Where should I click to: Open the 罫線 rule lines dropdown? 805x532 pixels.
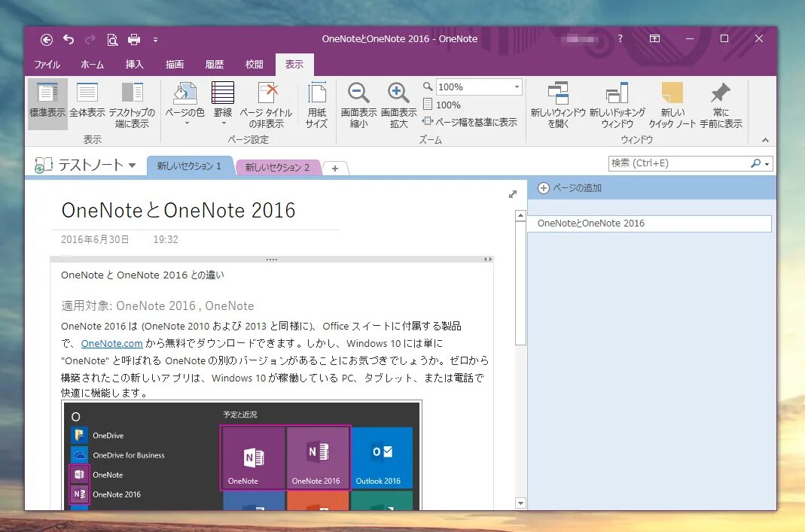pos(223,105)
